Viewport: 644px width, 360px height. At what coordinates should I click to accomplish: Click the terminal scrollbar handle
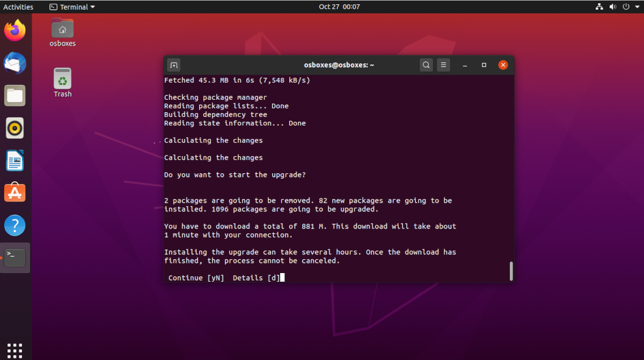(x=510, y=271)
